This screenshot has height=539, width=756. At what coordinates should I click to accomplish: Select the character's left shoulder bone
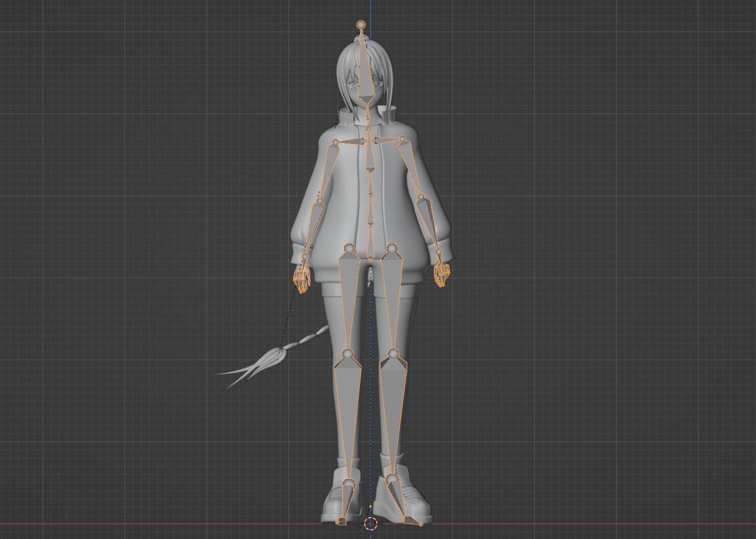tap(386, 140)
